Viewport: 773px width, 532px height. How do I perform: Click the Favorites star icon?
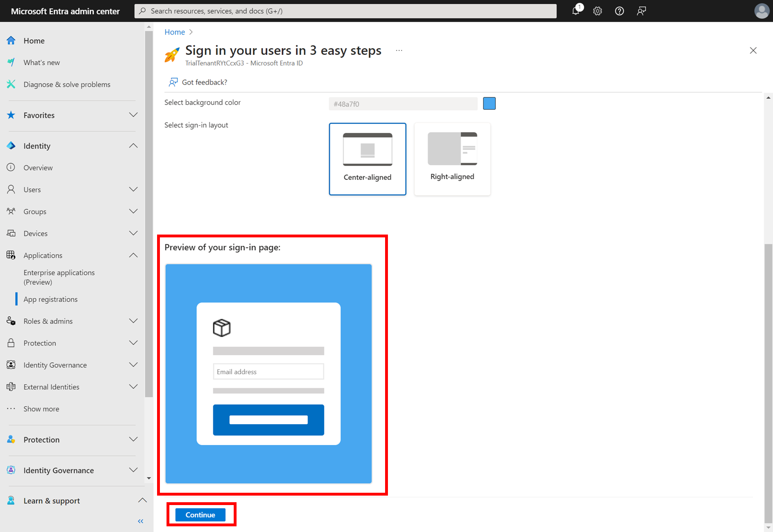click(x=11, y=115)
